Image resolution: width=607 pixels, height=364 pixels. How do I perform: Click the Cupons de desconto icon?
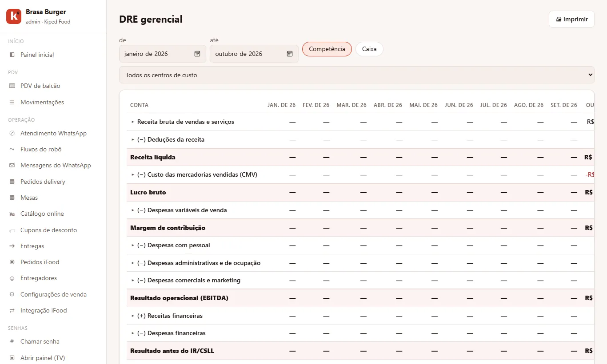point(12,230)
